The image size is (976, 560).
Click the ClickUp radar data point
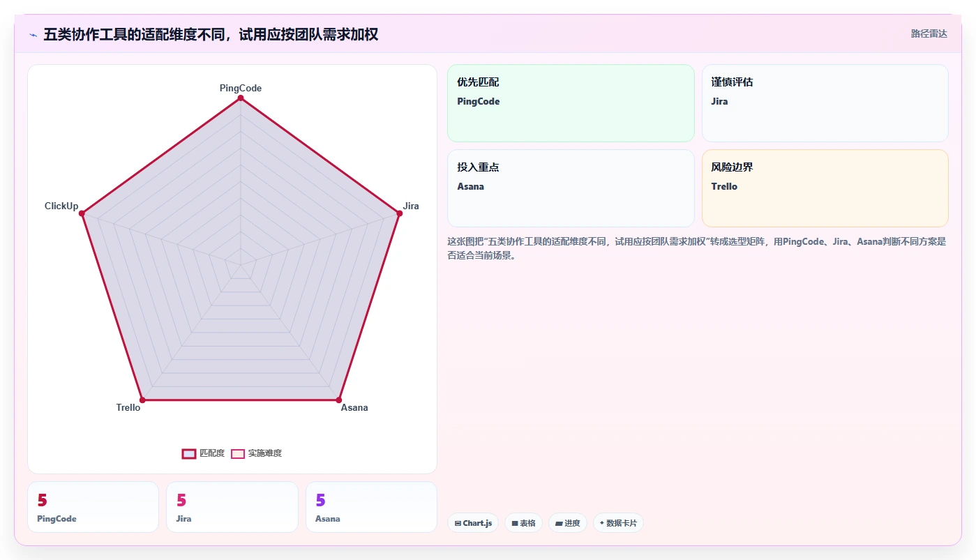[x=82, y=213]
